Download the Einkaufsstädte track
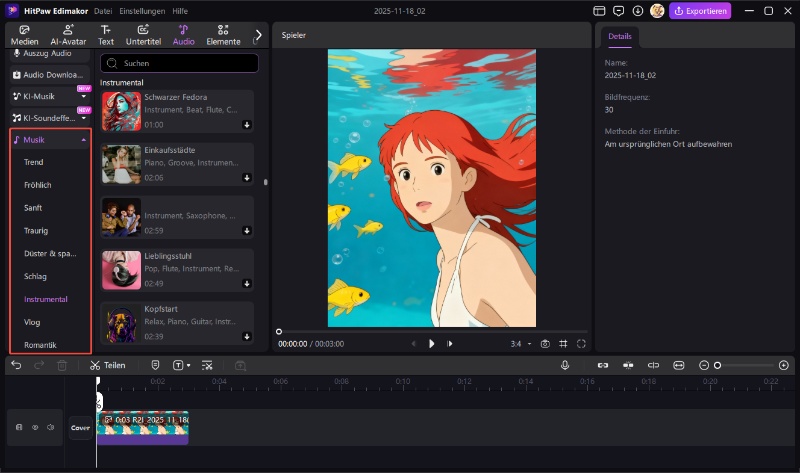Image resolution: width=800 pixels, height=473 pixels. (x=247, y=178)
